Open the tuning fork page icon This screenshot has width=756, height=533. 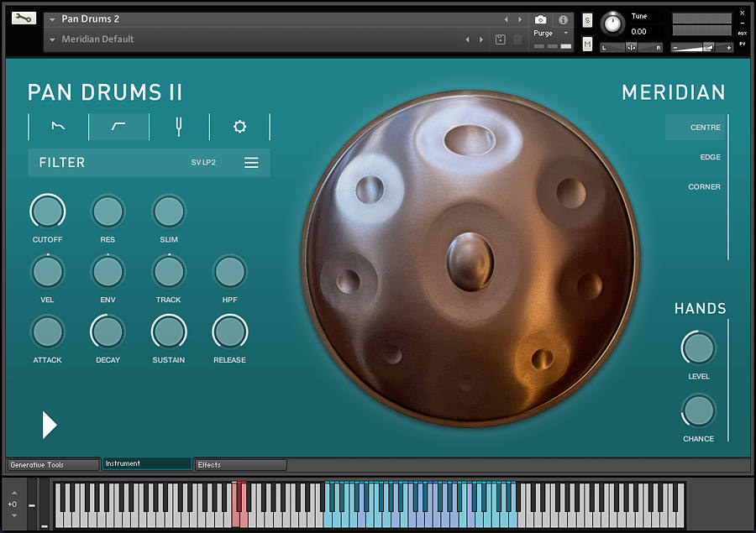point(179,127)
